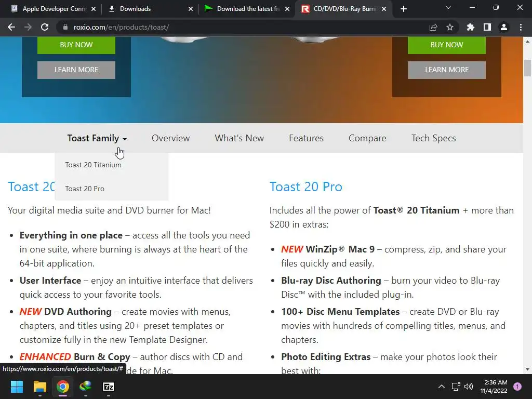Go back using the browser back arrow

click(11, 27)
